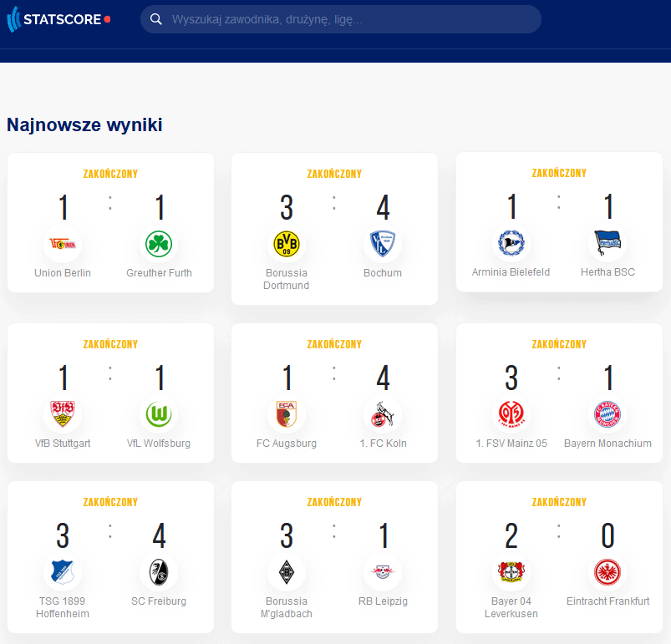Viewport: 671px width, 644px height.
Task: Select the RB Leipzig bulls crest
Action: 383,571
